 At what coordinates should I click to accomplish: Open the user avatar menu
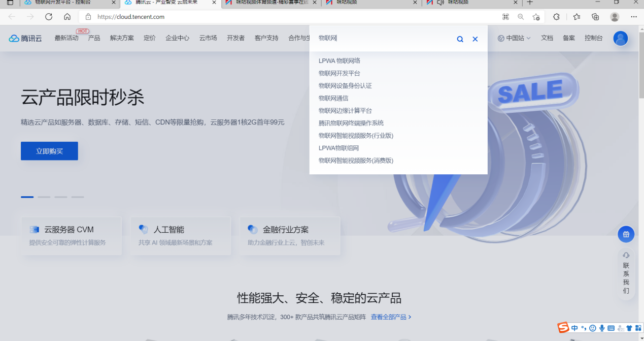(x=620, y=38)
